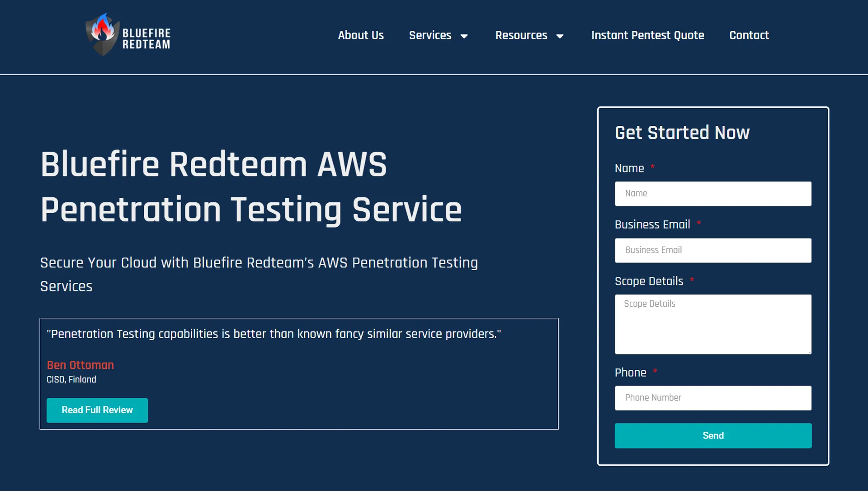Screen dimensions: 868x491
Task: Open the Contact page link
Action: pos(749,35)
